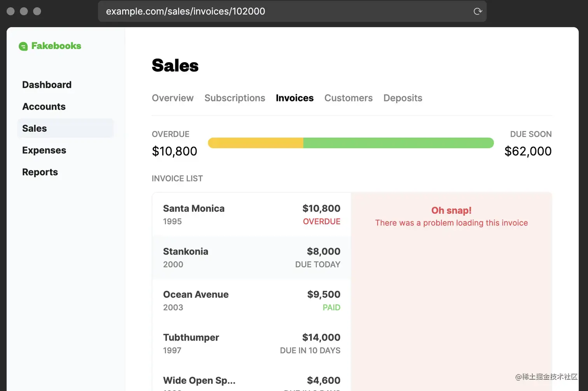Click the $62,000 due soon total
The width and height of the screenshot is (588, 391).
[x=528, y=151]
